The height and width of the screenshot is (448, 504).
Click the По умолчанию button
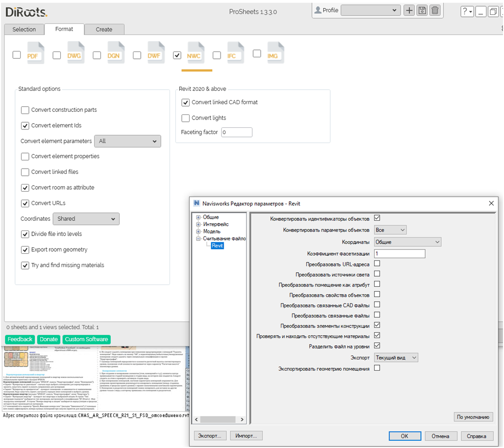point(473,417)
